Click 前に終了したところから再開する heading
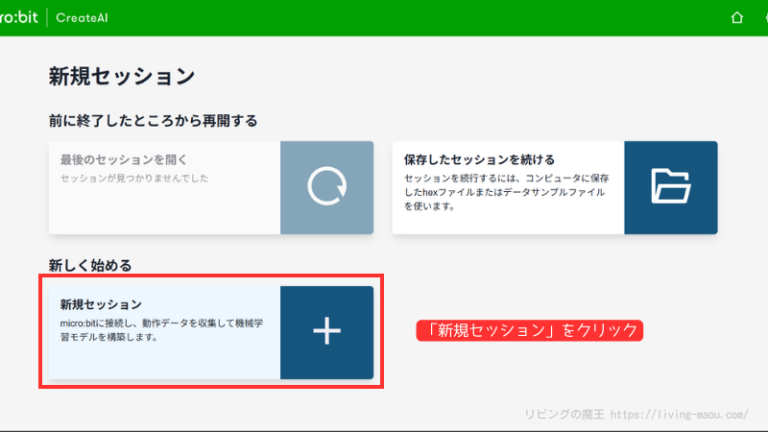This screenshot has width=768, height=432. [x=153, y=121]
